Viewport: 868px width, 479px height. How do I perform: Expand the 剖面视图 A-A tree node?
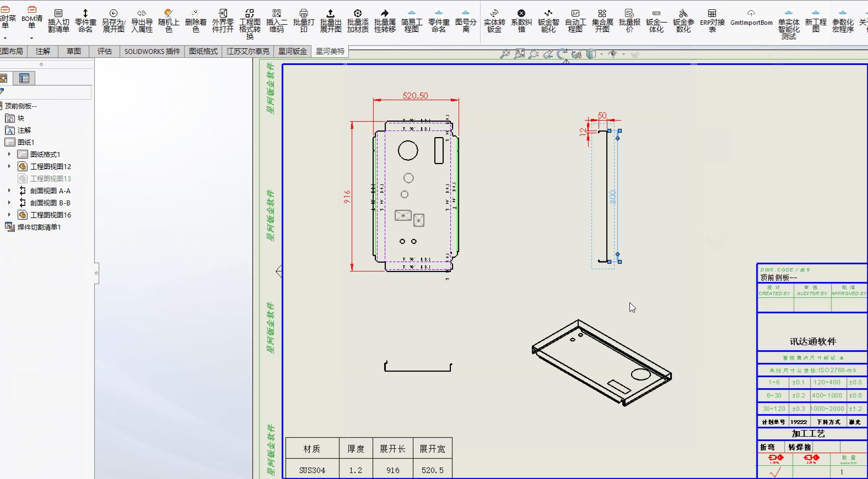[x=9, y=190]
